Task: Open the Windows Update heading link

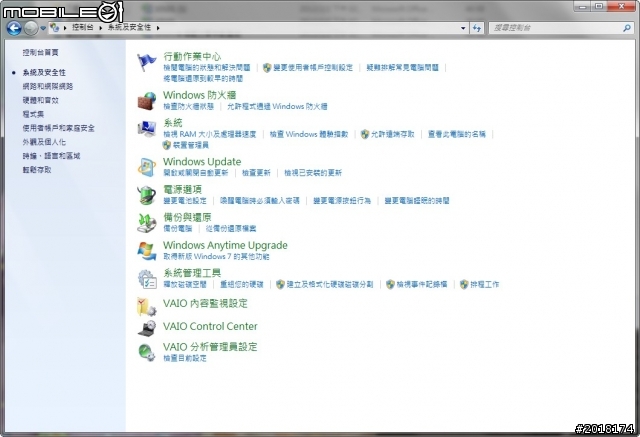Action: coord(202,162)
